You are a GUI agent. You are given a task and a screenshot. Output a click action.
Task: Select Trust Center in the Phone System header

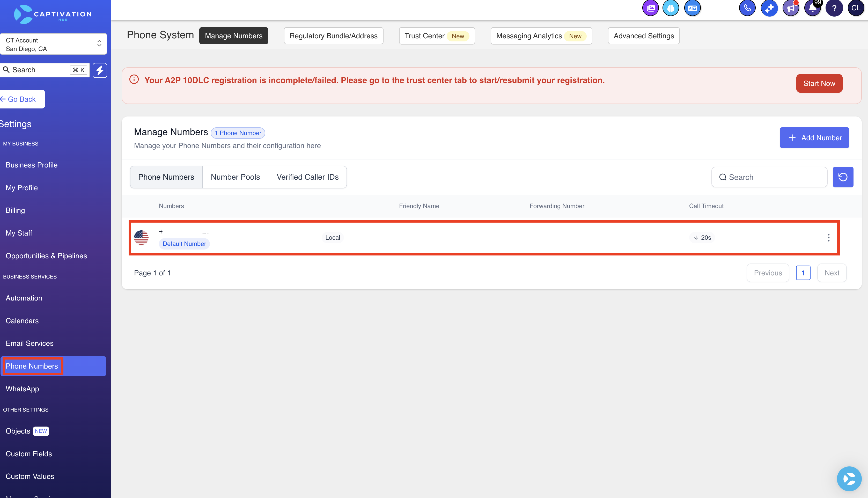coord(437,35)
